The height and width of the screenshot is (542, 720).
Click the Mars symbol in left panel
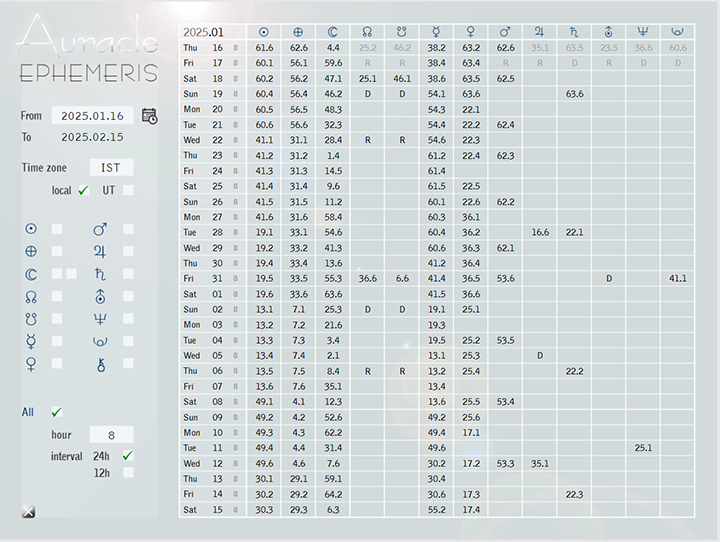tap(100, 229)
